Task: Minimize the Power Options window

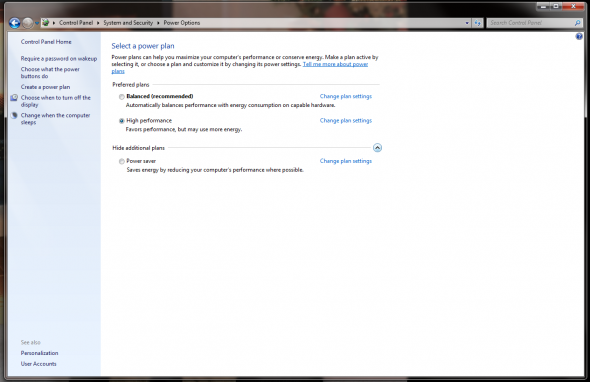Action: (x=543, y=6)
